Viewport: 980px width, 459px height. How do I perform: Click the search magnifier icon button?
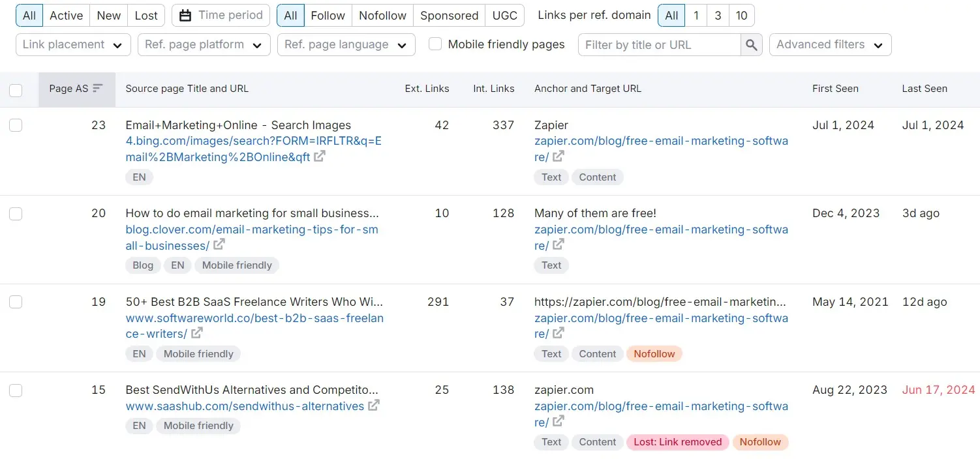[x=752, y=45]
